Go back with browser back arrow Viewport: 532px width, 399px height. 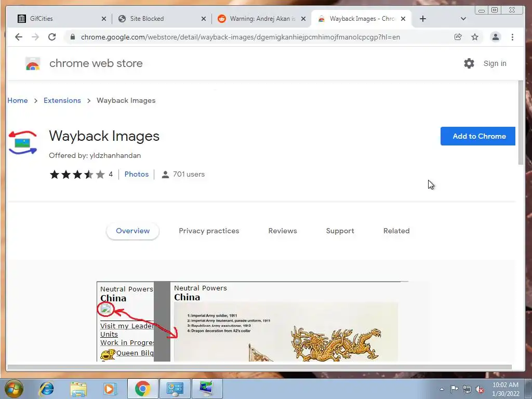click(19, 37)
